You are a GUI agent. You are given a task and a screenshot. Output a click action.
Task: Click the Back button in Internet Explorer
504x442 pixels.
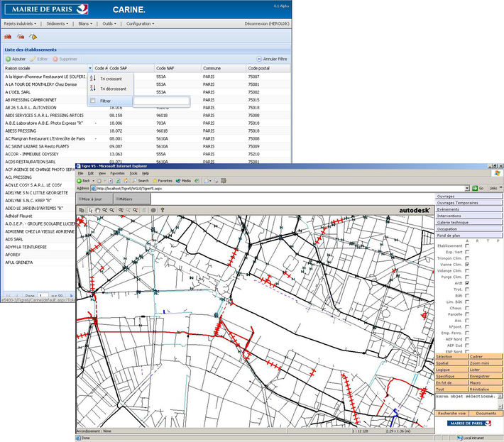[84, 181]
